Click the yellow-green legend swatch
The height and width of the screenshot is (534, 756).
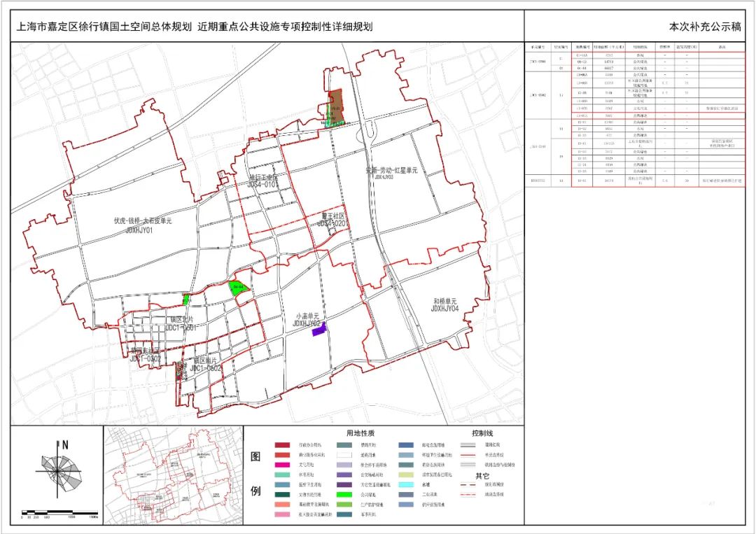click(406, 475)
